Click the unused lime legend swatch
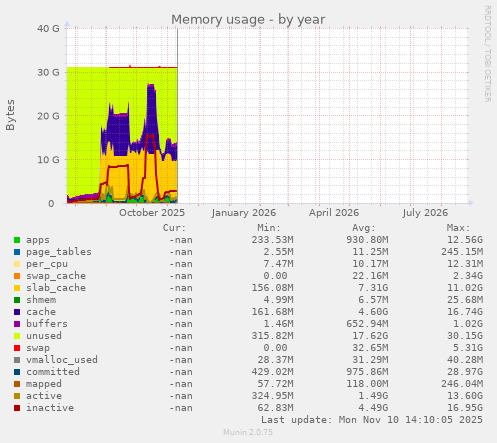497x443 pixels. point(17,336)
